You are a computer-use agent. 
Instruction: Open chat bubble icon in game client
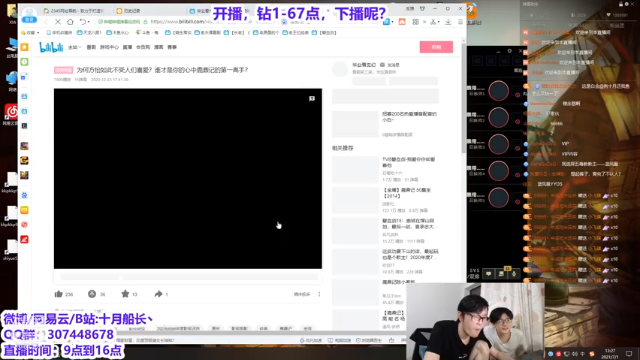click(x=489, y=274)
